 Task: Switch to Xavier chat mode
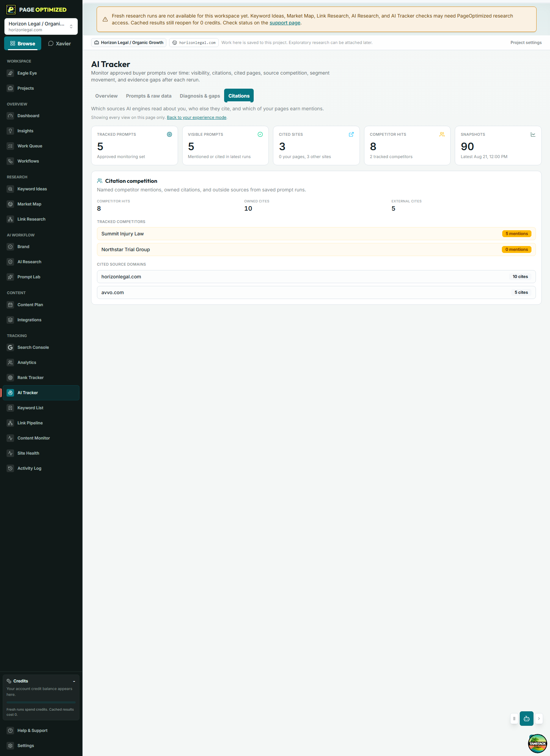click(x=59, y=44)
